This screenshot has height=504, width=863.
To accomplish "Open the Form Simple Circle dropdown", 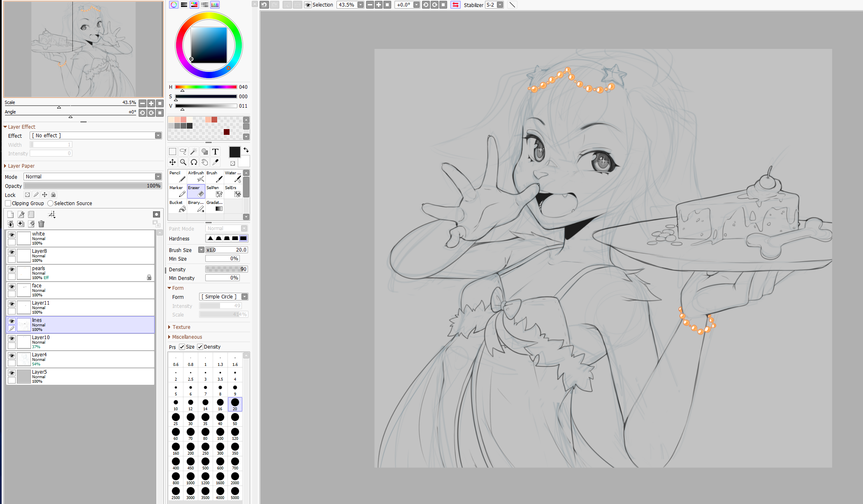I will (x=244, y=297).
